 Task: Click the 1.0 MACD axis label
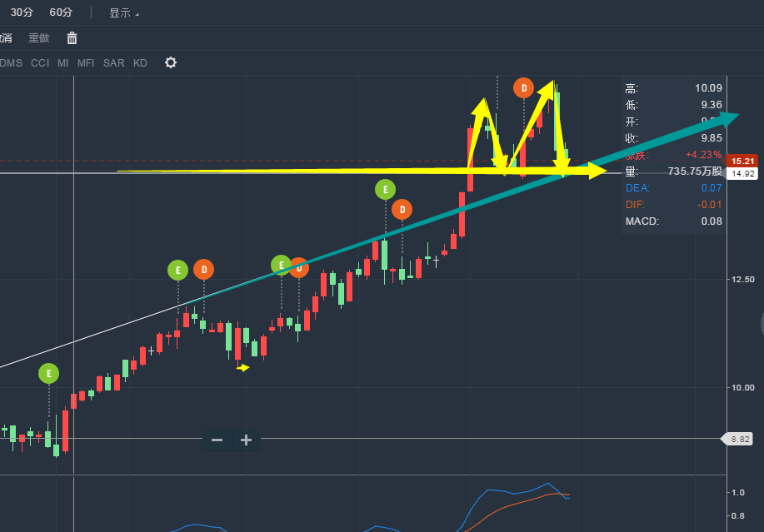point(738,493)
